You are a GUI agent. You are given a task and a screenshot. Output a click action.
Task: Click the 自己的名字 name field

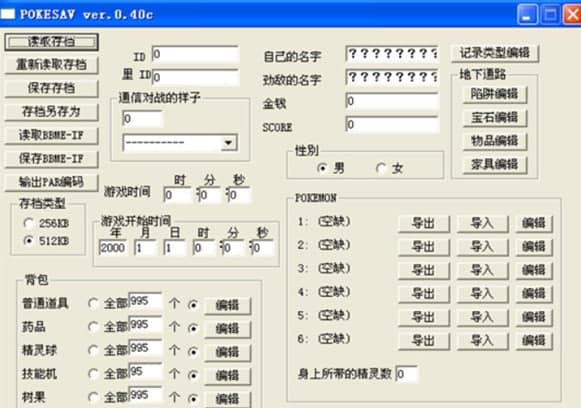pos(392,54)
